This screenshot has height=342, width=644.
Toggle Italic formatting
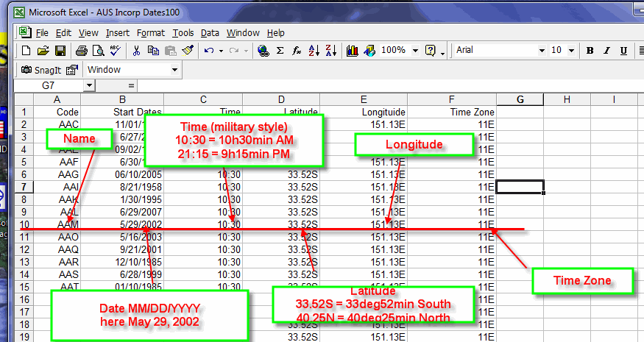pos(607,51)
